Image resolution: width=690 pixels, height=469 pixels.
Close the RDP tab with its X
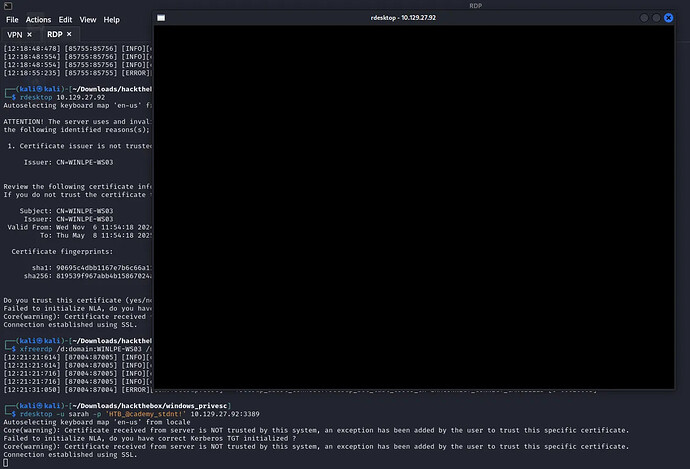(x=69, y=34)
